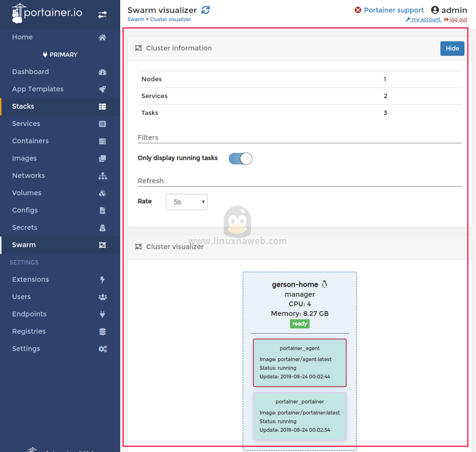Click the Configs file icon
This screenshot has width=476, height=452.
102,210
